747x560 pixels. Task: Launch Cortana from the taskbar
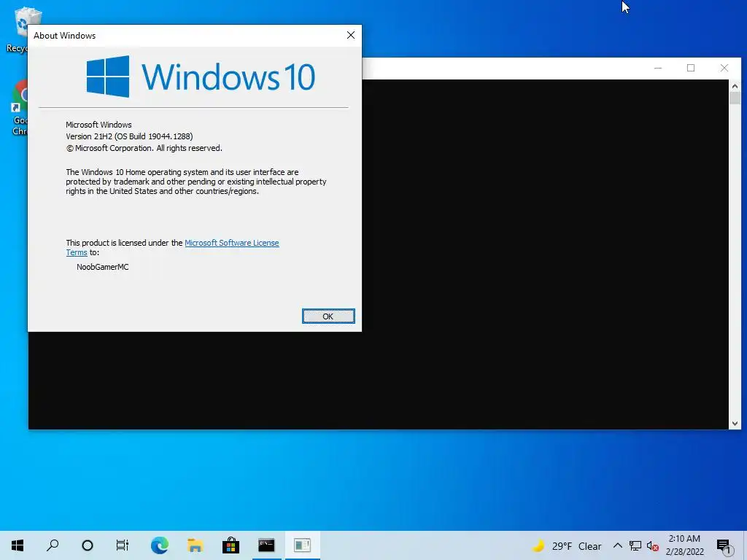88,545
